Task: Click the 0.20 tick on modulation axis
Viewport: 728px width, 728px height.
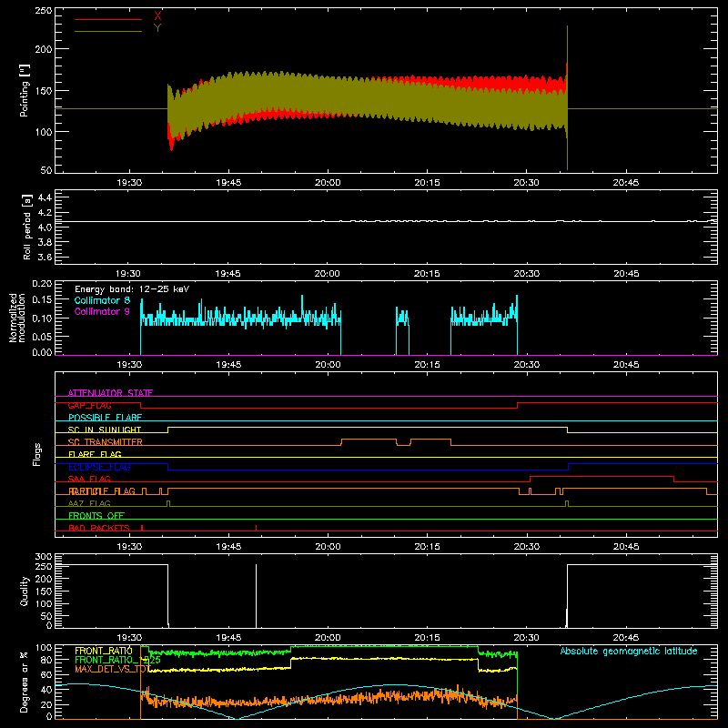Action: [x=42, y=284]
